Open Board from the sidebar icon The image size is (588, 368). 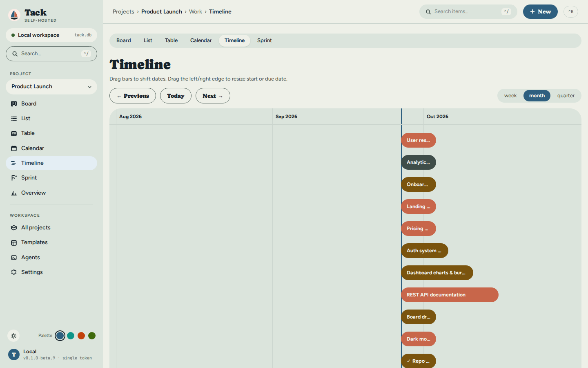pyautogui.click(x=14, y=104)
